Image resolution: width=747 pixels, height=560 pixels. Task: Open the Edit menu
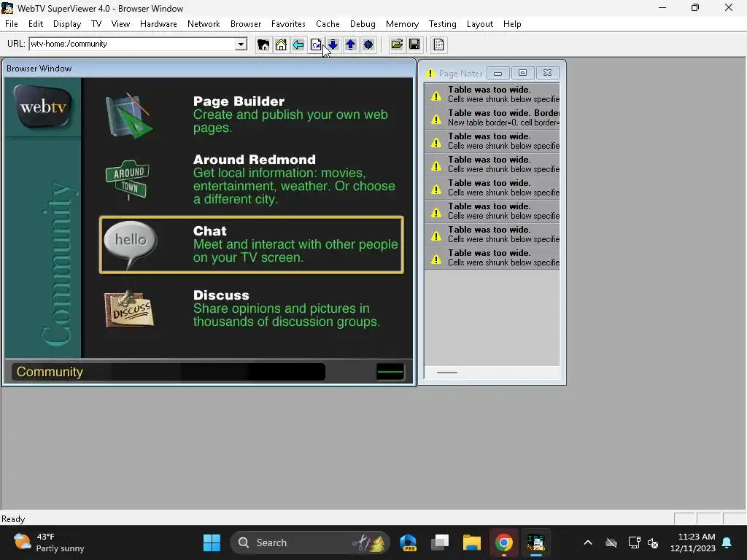coord(36,24)
